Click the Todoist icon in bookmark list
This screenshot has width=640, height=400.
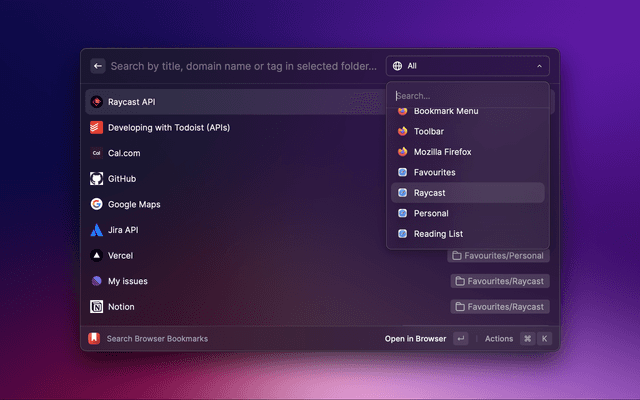pyautogui.click(x=97, y=128)
